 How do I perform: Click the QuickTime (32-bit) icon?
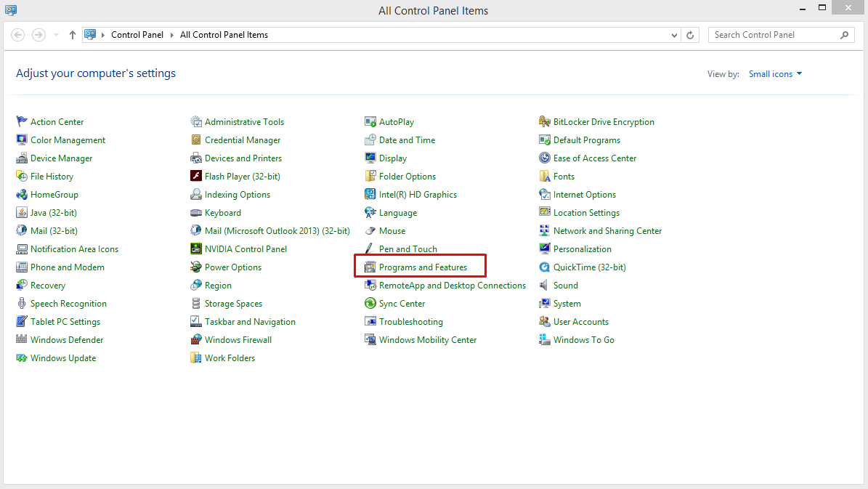(x=545, y=267)
